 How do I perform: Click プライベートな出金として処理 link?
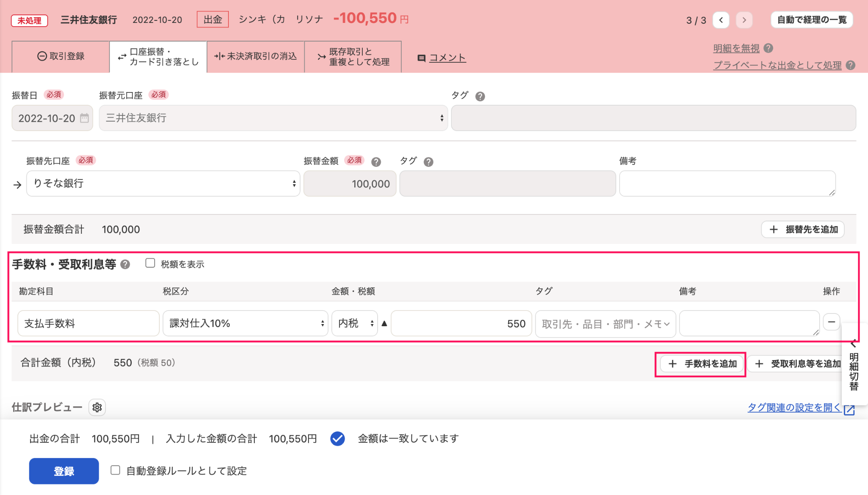[777, 65]
